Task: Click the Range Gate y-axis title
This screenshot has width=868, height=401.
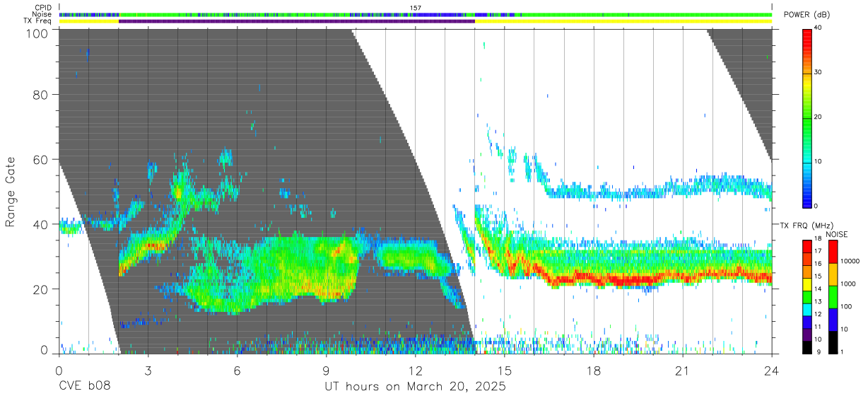Action: [11, 191]
